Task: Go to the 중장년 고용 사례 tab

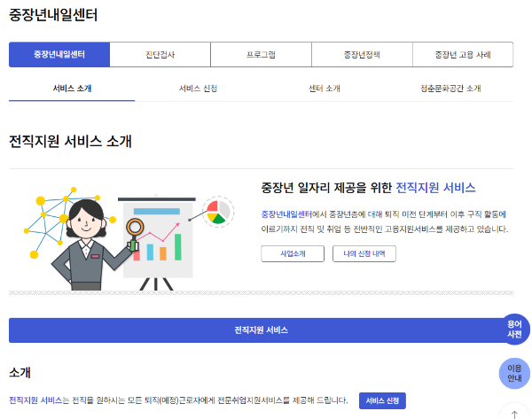Action: (463, 55)
